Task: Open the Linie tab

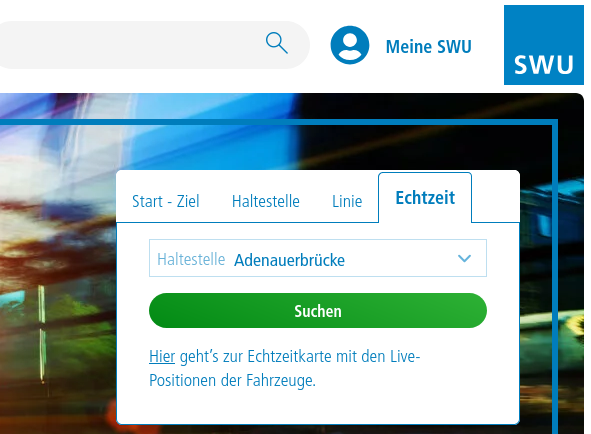Action: pos(347,201)
